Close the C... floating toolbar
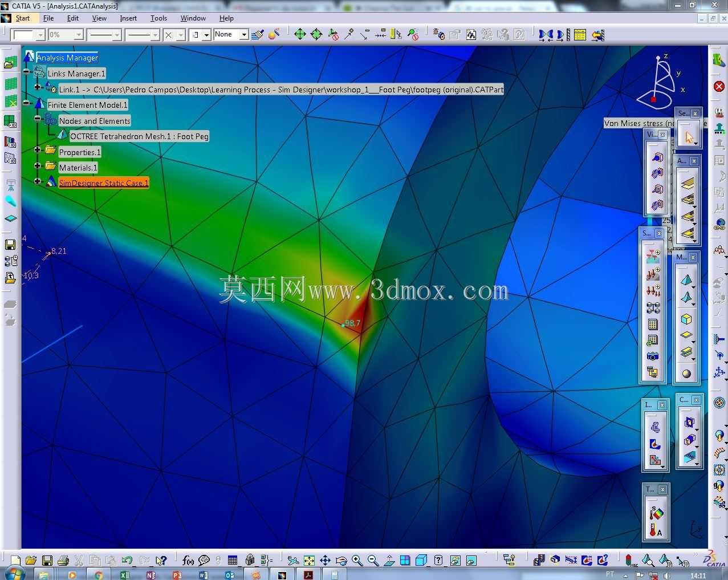Screen dimensions: 728x580 [696, 400]
